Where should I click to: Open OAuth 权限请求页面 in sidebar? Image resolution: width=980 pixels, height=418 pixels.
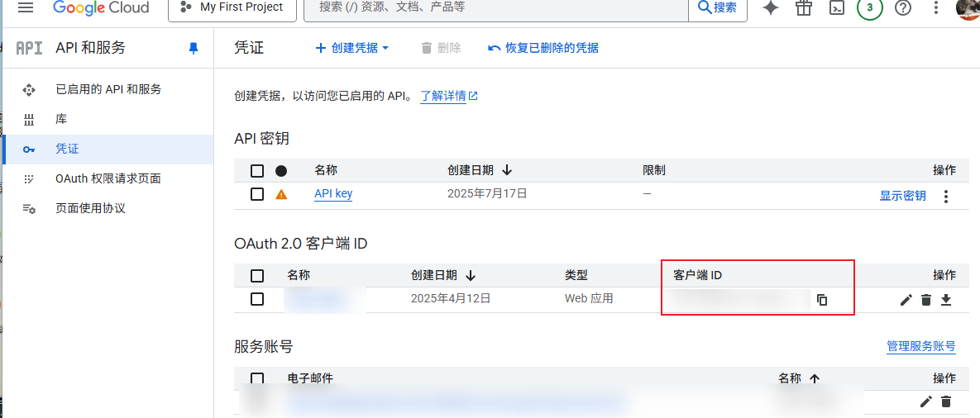coord(108,178)
